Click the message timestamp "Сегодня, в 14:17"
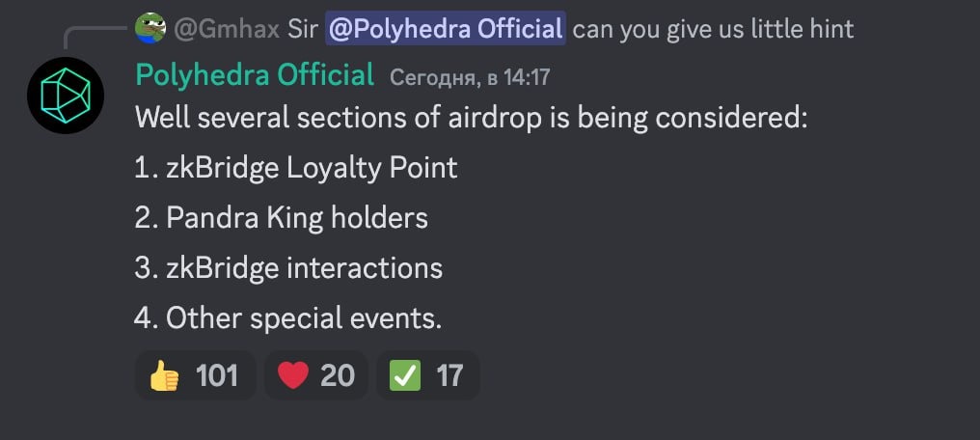This screenshot has width=980, height=440. (469, 76)
